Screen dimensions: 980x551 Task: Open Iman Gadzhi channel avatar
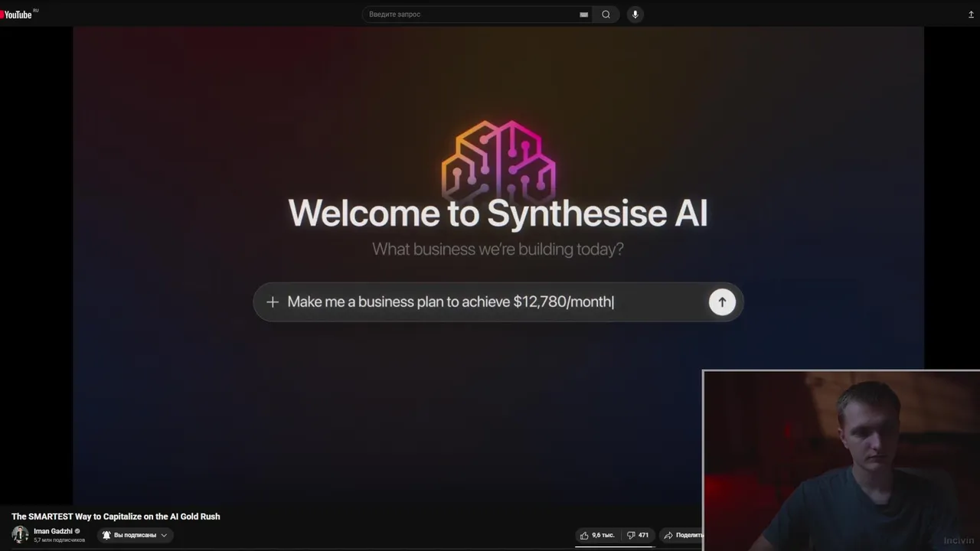(x=20, y=534)
